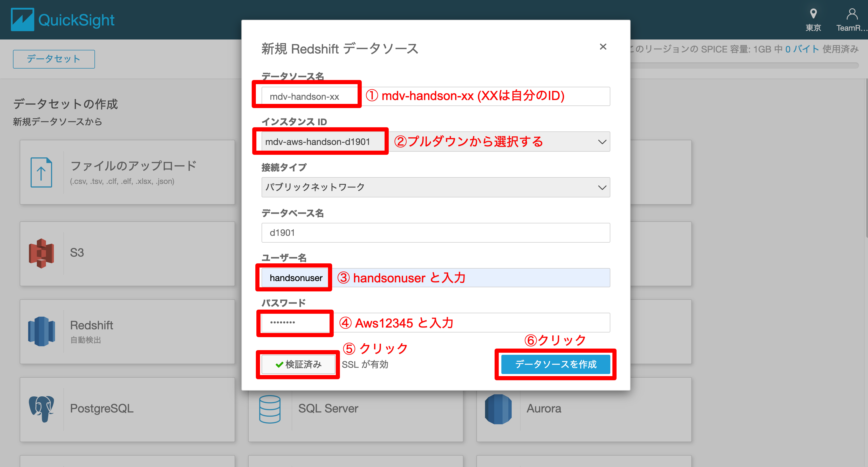The height and width of the screenshot is (467, 868).
Task: Click the file upload icon
Action: [x=41, y=172]
